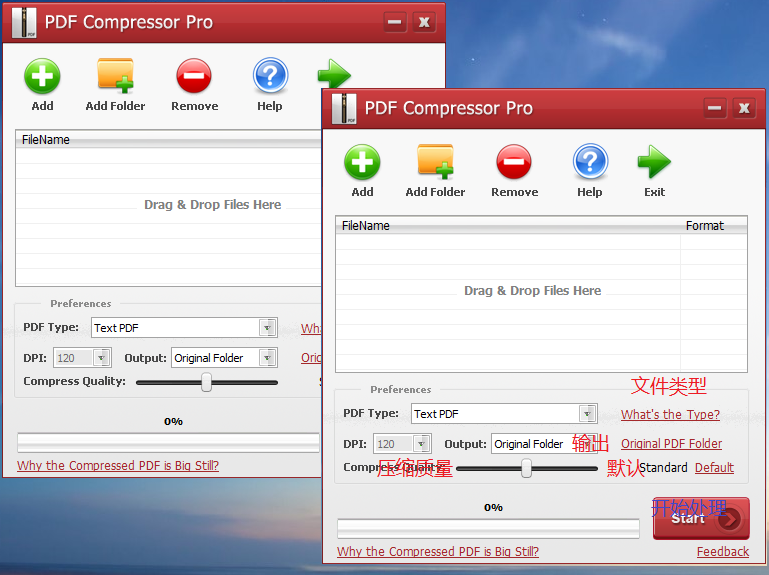Open the "What's the Type?" link

tap(670, 415)
